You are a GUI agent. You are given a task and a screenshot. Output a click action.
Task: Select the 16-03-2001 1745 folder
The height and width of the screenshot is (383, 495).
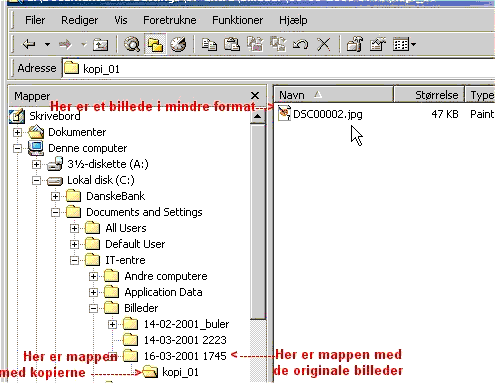pos(185,356)
